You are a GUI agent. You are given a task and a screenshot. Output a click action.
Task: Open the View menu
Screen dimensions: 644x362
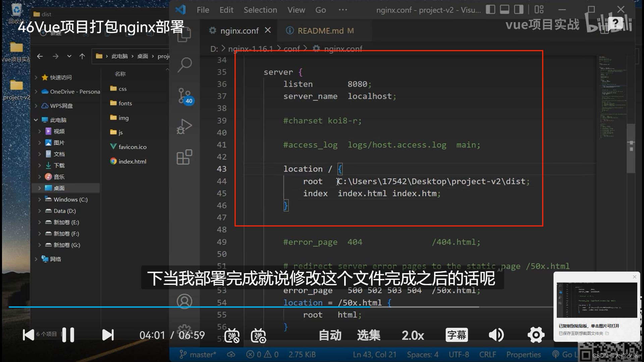point(296,10)
